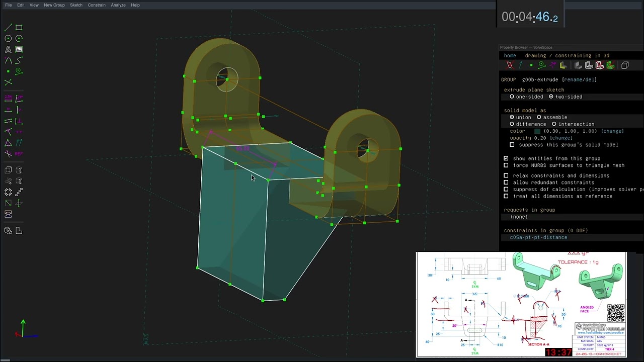644x362 pixels.
Task: Choose assemble solid model mode
Action: (x=552, y=117)
